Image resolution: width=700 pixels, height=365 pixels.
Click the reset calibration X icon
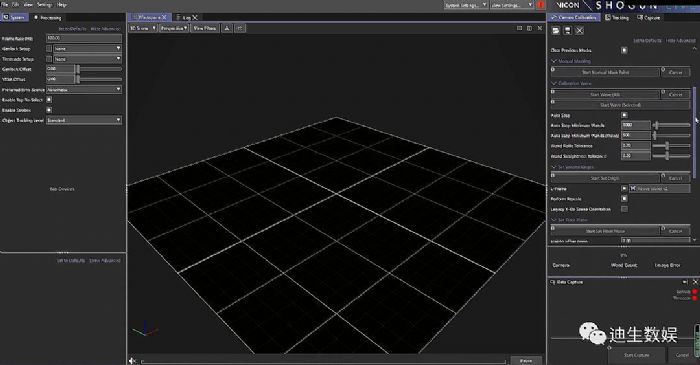pos(579,30)
